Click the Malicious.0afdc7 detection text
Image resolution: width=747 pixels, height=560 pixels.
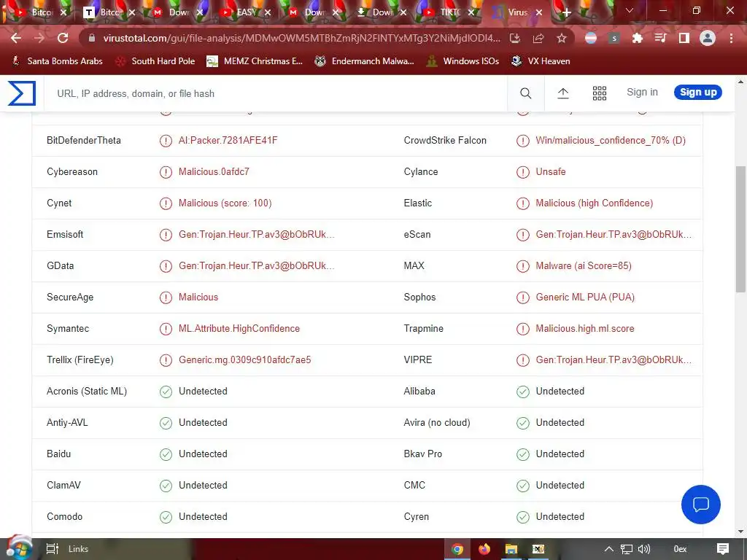point(214,172)
